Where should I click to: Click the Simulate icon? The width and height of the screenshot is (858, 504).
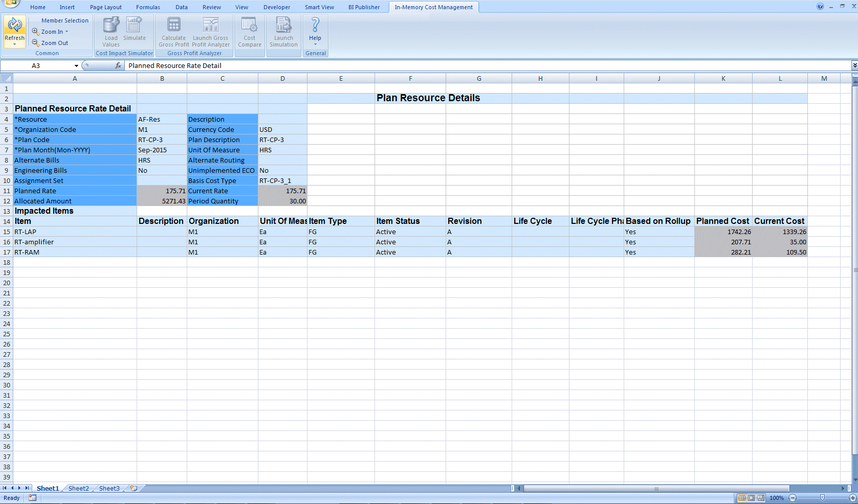134,25
